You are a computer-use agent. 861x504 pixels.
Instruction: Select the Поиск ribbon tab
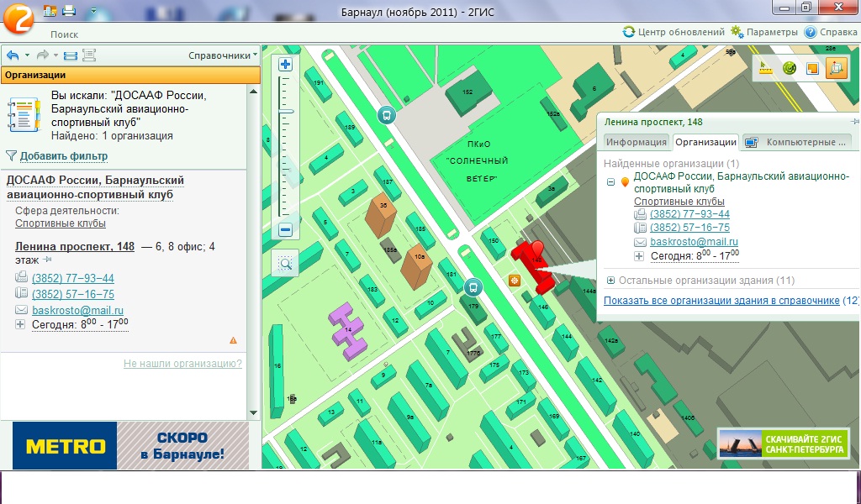pos(64,34)
